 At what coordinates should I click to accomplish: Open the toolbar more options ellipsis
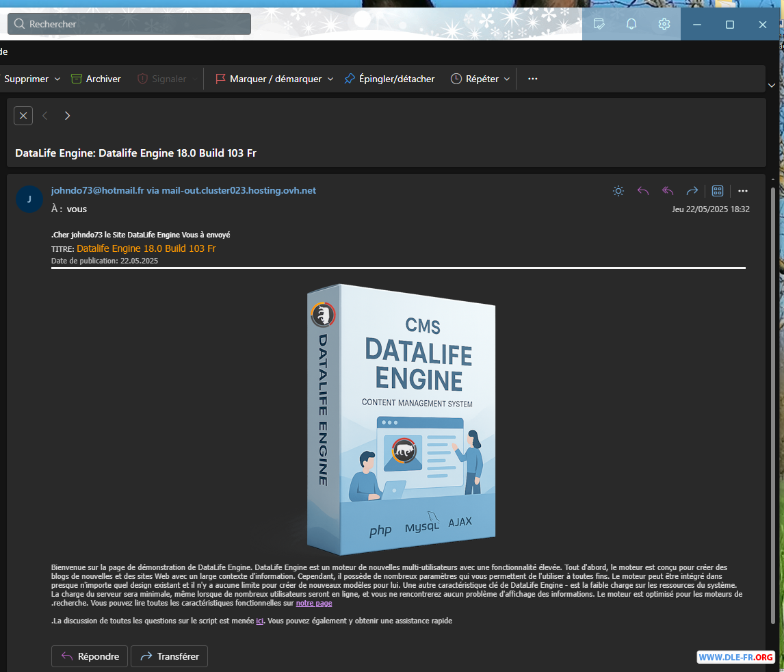[532, 79]
